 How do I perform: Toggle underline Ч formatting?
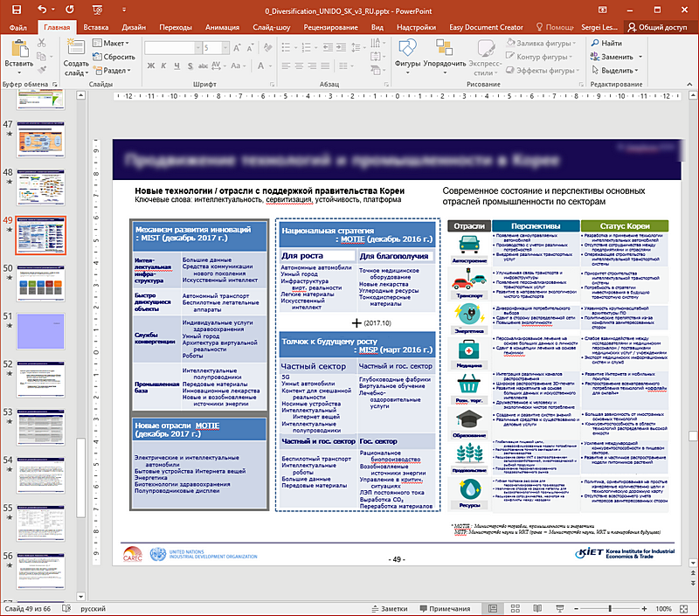point(177,66)
